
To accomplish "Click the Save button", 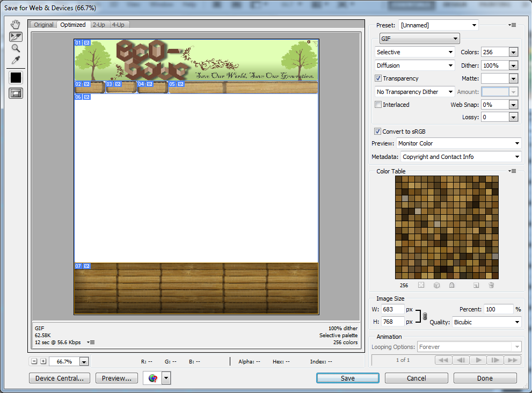I will (348, 378).
